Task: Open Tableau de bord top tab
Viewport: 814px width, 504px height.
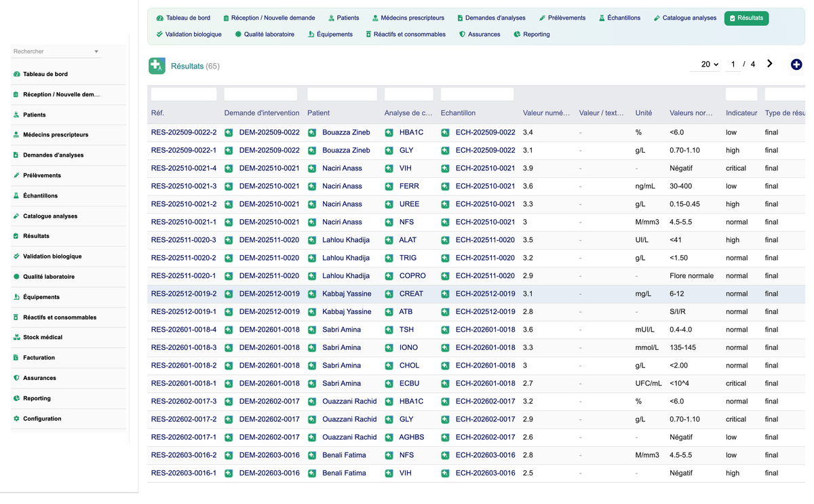Action: tap(183, 18)
